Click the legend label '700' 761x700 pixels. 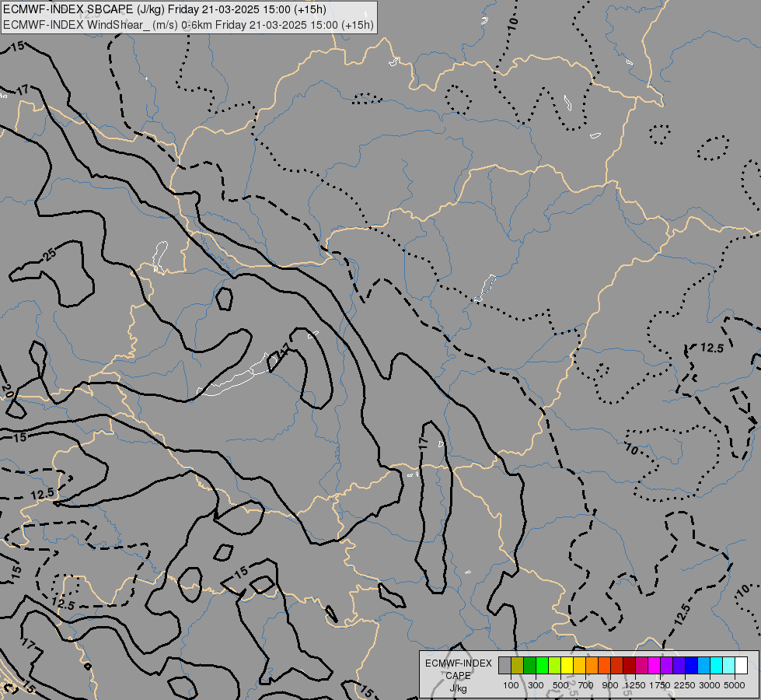[586, 685]
